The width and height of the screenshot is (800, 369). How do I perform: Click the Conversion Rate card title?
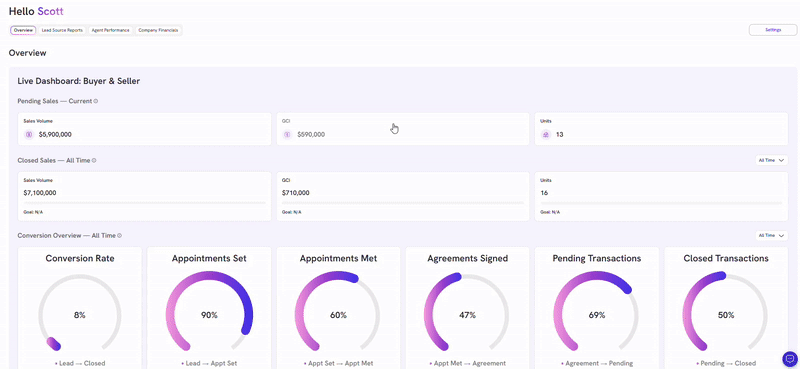80,258
